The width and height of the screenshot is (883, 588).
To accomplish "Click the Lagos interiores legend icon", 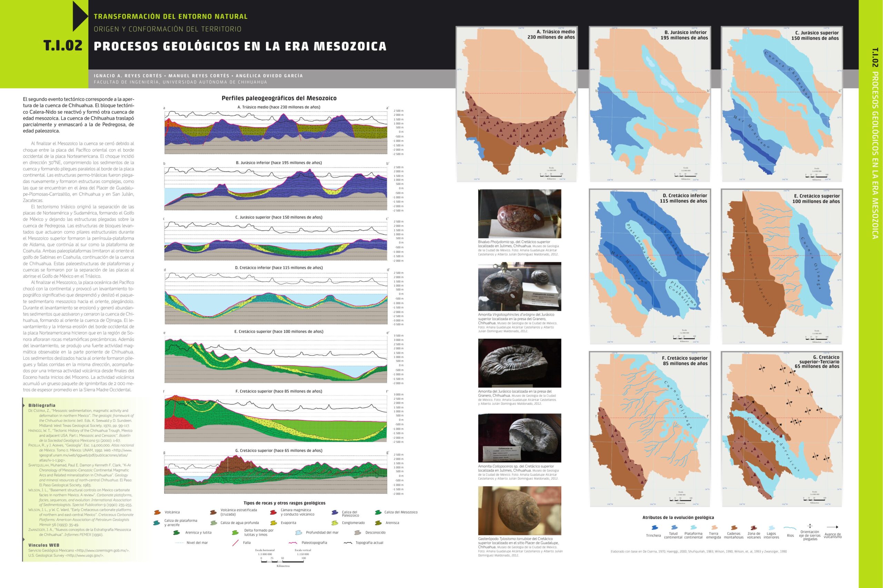I will point(771,528).
